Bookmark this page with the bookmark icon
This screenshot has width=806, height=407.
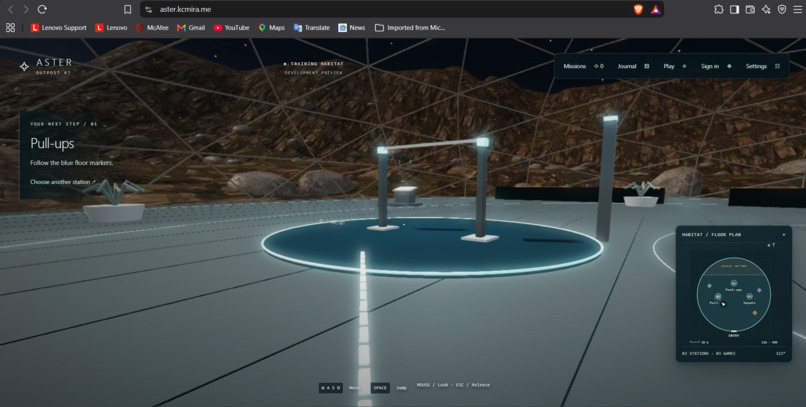click(127, 9)
